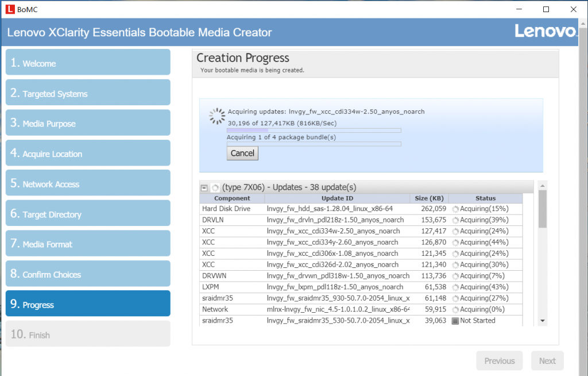This screenshot has width=588, height=376.
Task: Collapse the type 7X06 updates group
Action: [204, 188]
